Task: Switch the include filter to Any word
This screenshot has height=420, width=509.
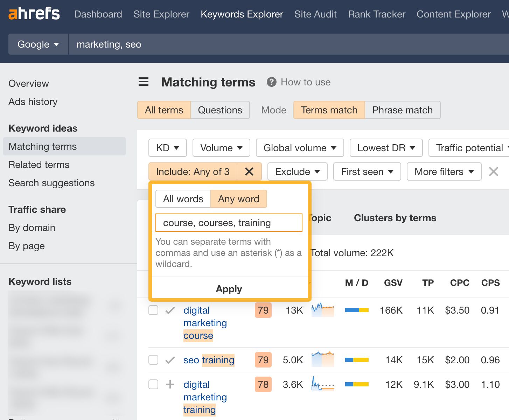Action: click(238, 199)
